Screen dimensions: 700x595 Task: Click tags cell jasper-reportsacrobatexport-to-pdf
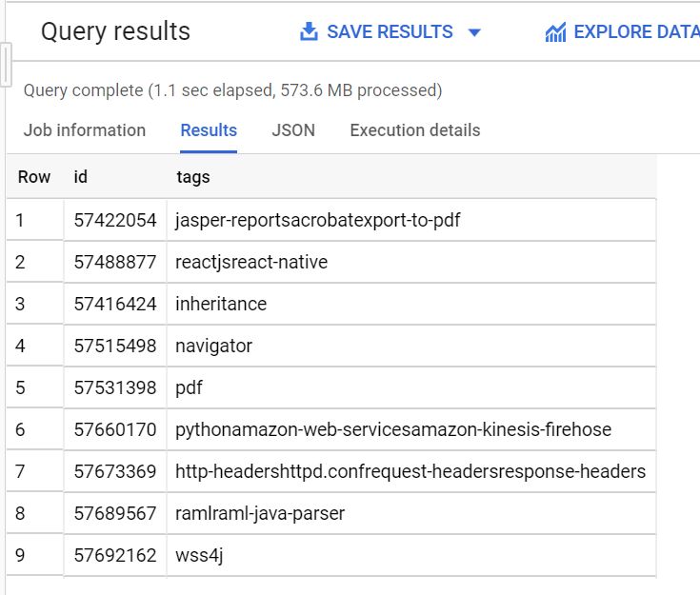411,220
